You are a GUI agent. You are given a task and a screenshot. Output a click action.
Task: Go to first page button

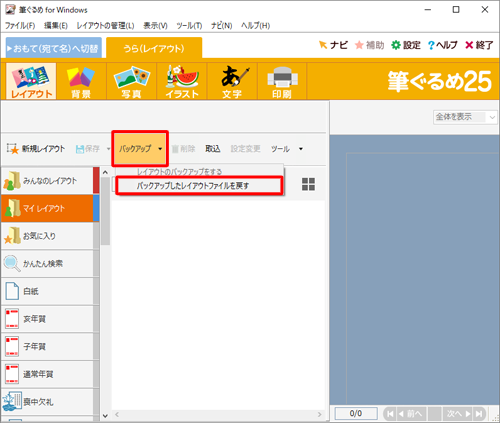[x=390, y=414]
